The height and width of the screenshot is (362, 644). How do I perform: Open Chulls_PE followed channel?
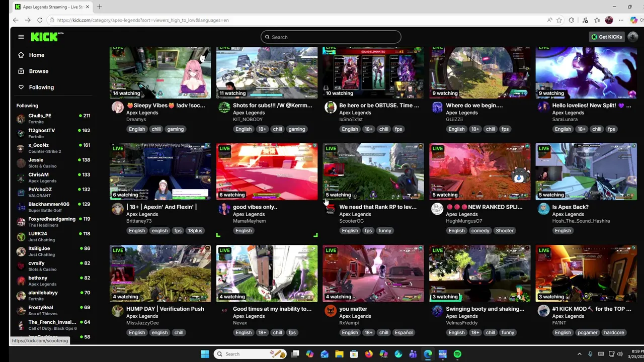point(53,118)
